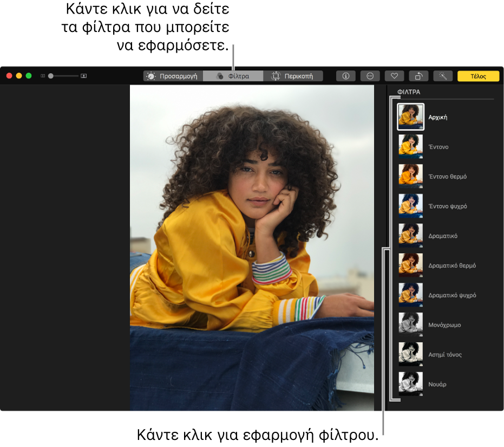The image size is (504, 447).
Task: Select the Αρχική original filter thumbnail
Action: tap(410, 117)
